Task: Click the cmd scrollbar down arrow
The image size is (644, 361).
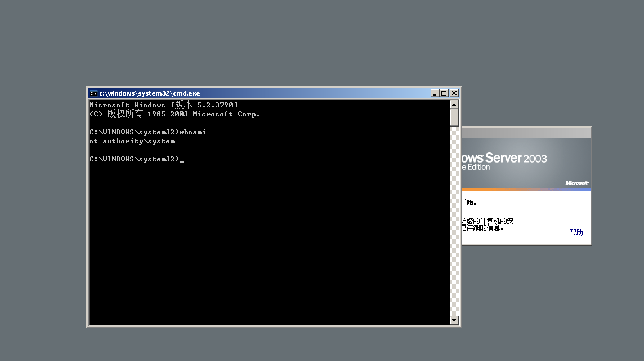Action: pos(454,321)
